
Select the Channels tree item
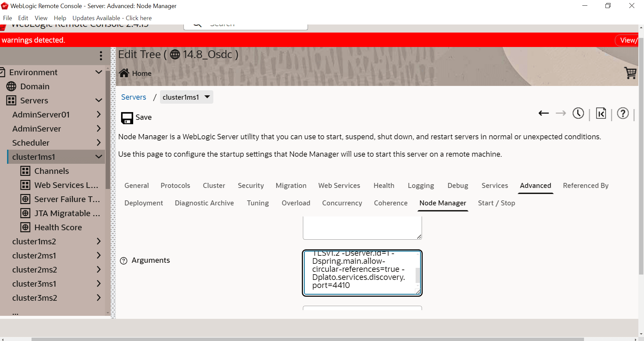pos(52,171)
